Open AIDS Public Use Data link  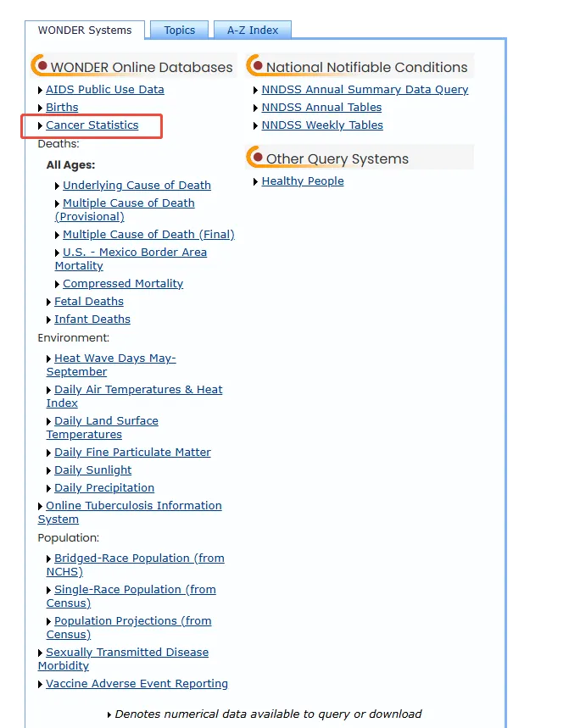[105, 90]
